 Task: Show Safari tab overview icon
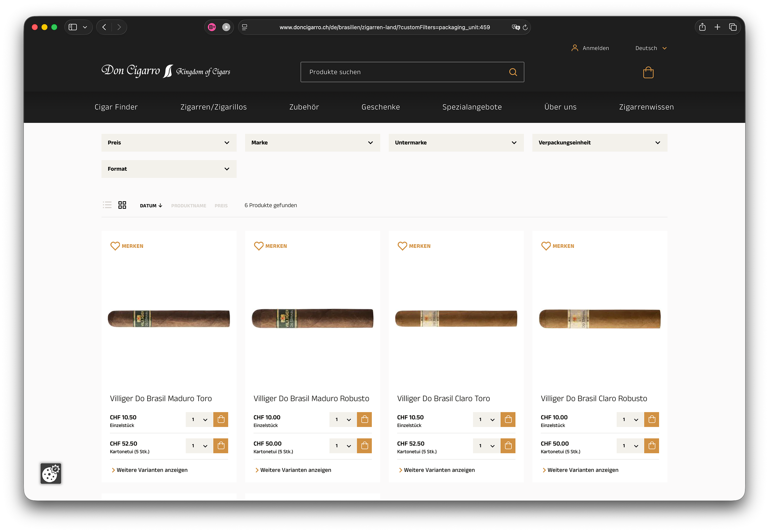coord(732,27)
